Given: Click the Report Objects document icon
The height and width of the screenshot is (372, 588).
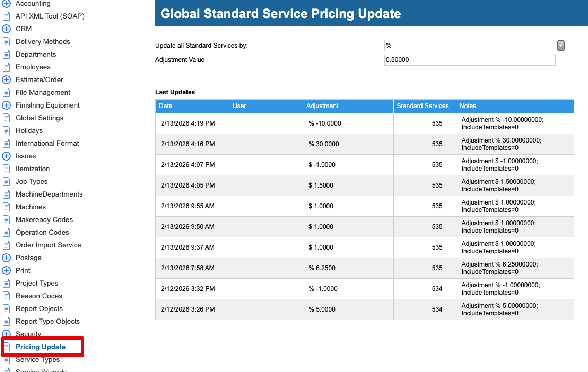Looking at the screenshot, I should click(6, 309).
